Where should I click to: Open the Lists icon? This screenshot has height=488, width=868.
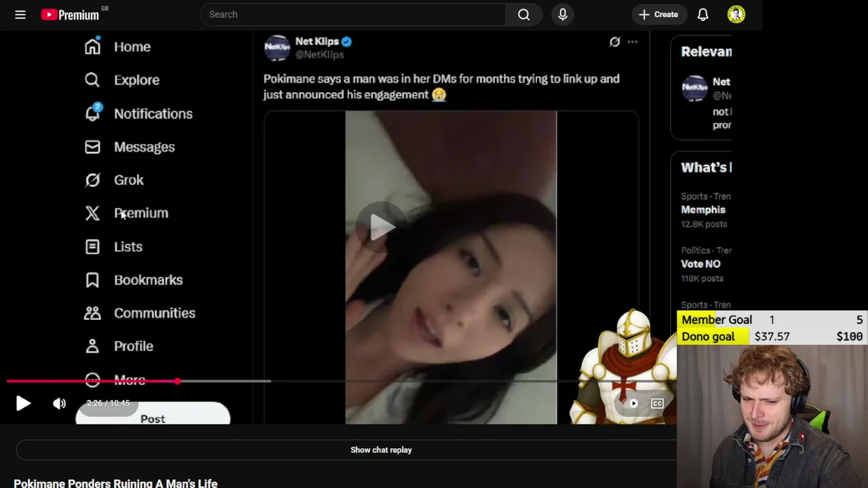tap(92, 247)
